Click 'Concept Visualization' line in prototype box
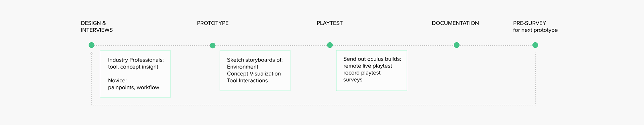644x125 pixels. point(254,74)
